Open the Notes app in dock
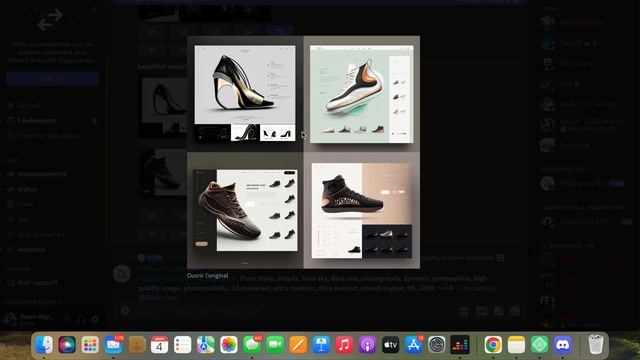 (x=516, y=345)
